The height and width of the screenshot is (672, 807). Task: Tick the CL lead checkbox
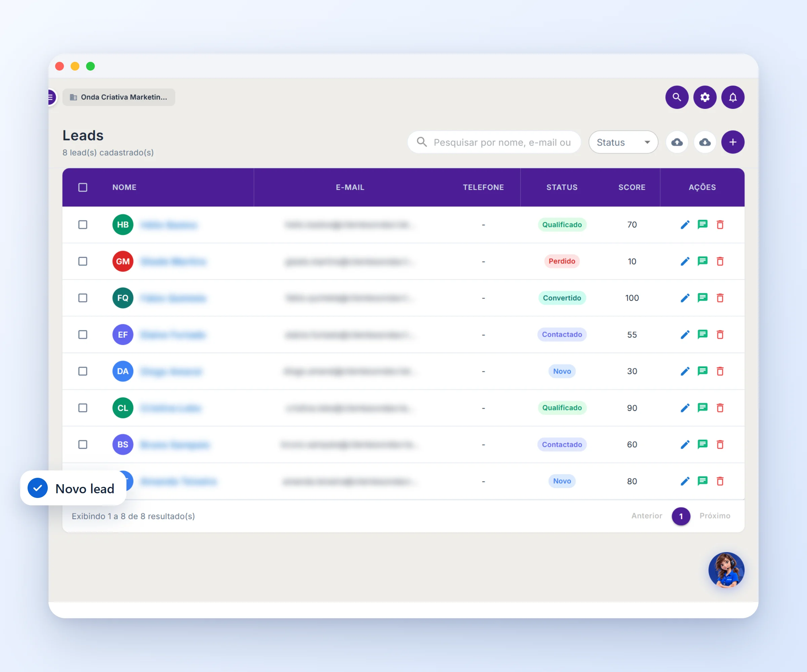coord(83,408)
